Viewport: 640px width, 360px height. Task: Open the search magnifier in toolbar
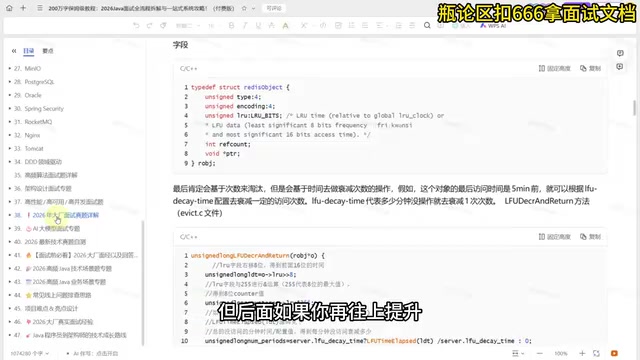[x=427, y=25]
